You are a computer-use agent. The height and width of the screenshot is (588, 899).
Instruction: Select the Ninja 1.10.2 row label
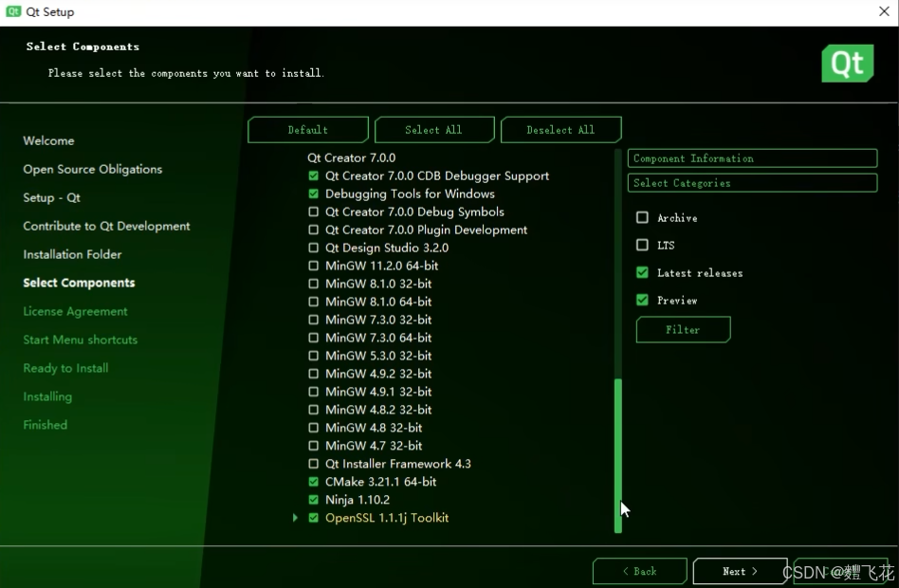tap(358, 500)
